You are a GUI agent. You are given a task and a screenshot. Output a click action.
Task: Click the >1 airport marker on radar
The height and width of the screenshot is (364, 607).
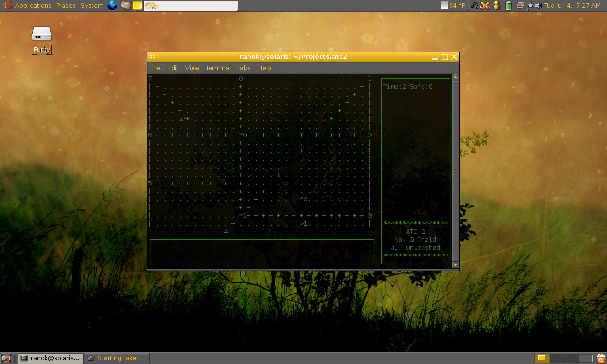303,224
